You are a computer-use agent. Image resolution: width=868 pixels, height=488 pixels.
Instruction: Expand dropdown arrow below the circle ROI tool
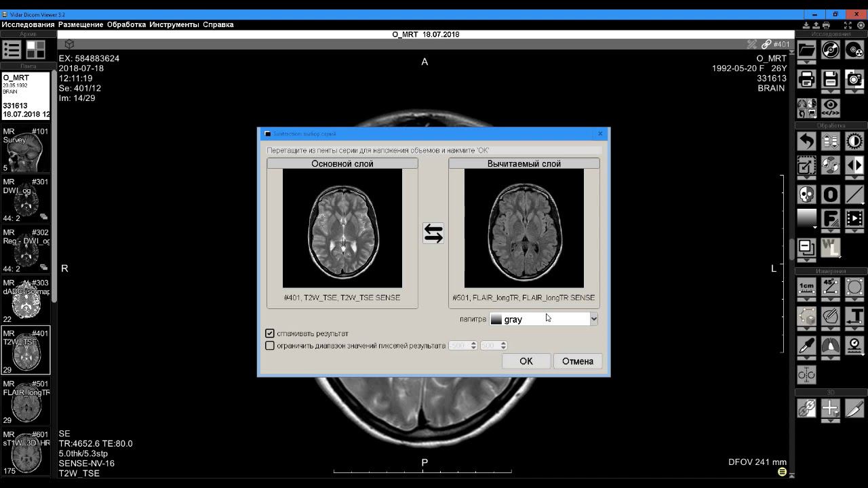(854, 300)
